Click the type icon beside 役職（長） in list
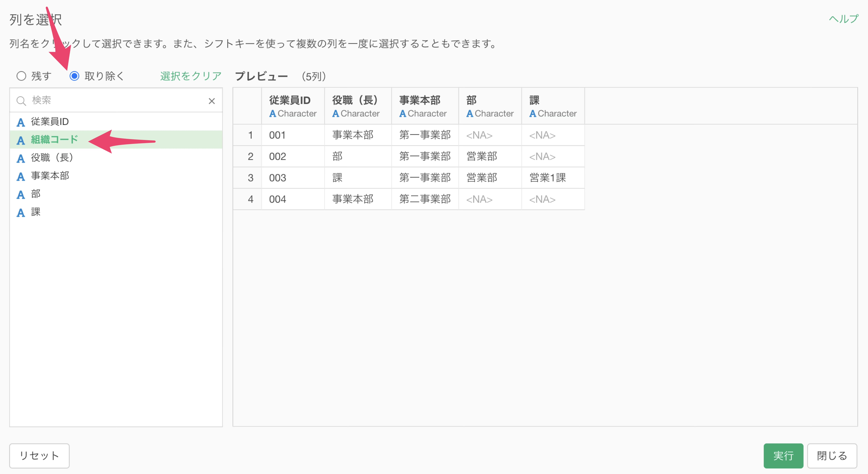 point(21,159)
